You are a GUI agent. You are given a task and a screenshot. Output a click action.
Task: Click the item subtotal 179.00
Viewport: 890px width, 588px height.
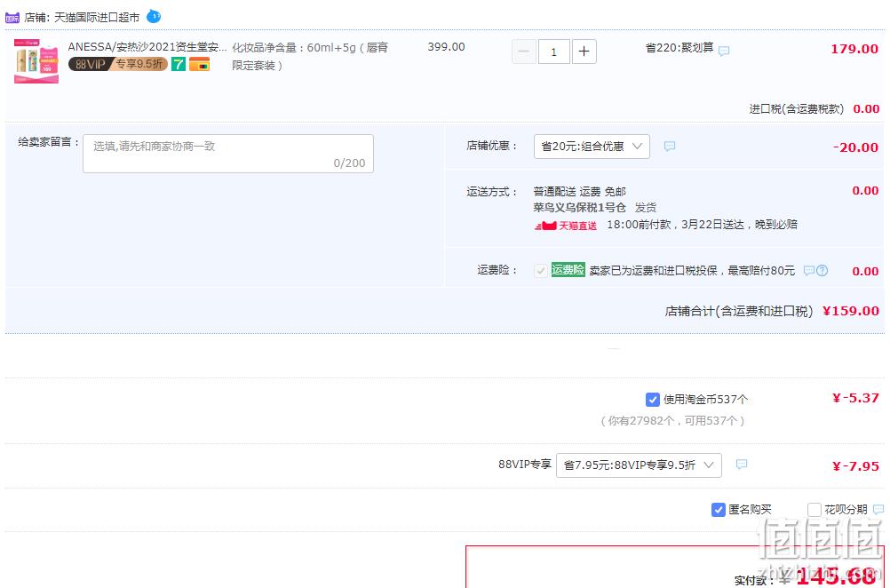click(854, 49)
